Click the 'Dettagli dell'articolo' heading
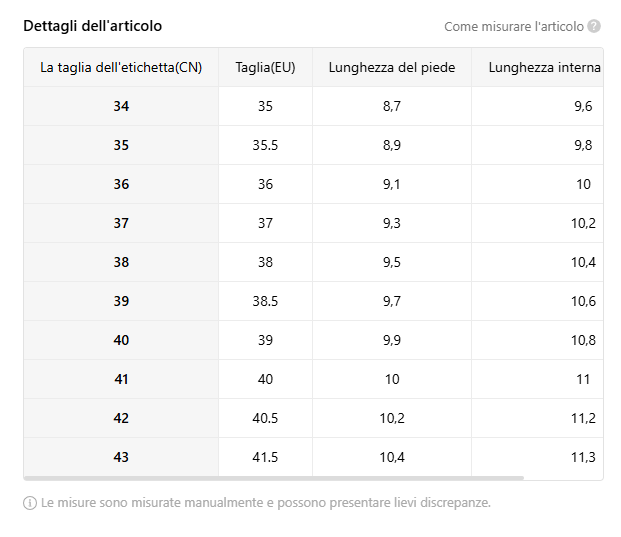Viewport: 621px width, 537px height. (x=93, y=26)
